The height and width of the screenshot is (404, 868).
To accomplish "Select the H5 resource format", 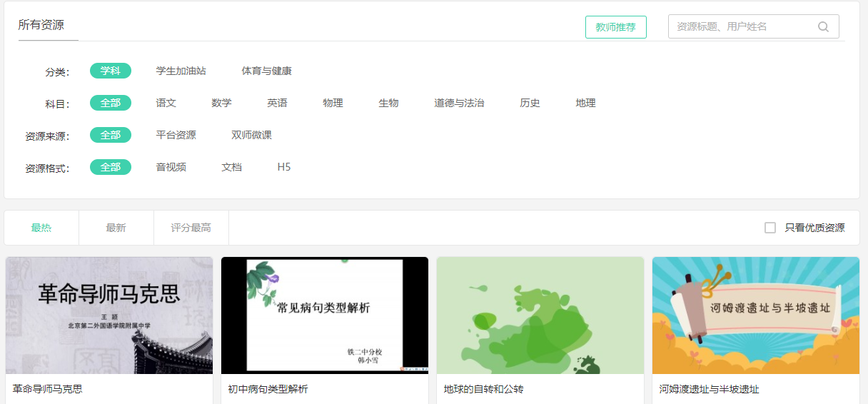I will (284, 167).
